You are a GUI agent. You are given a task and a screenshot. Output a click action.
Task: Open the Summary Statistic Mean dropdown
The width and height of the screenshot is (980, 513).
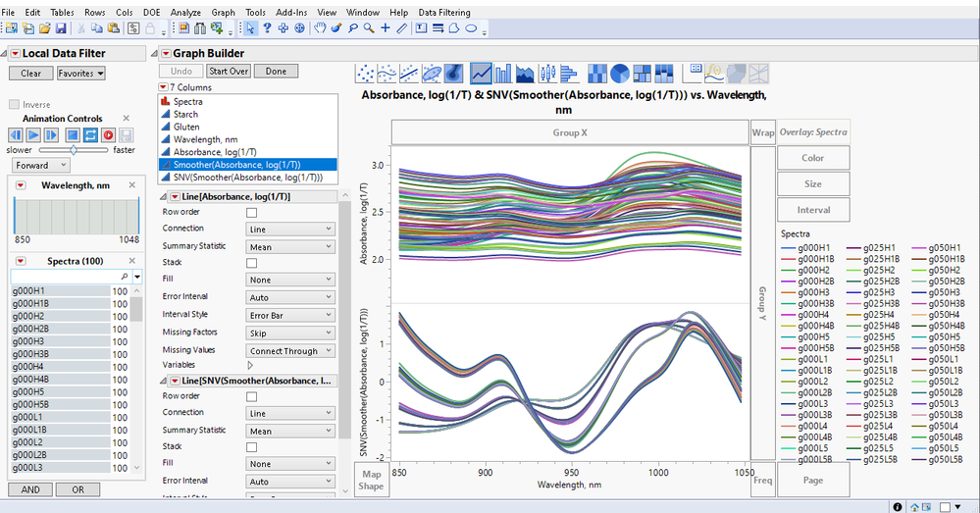289,246
